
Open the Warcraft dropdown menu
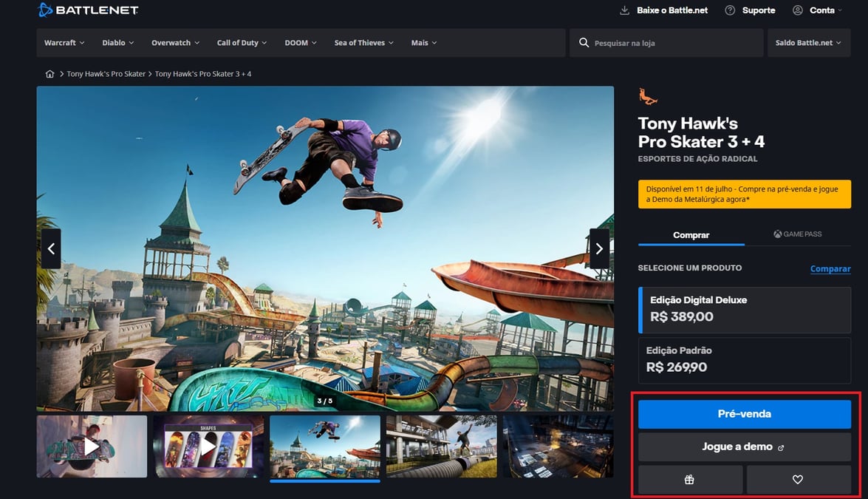64,43
